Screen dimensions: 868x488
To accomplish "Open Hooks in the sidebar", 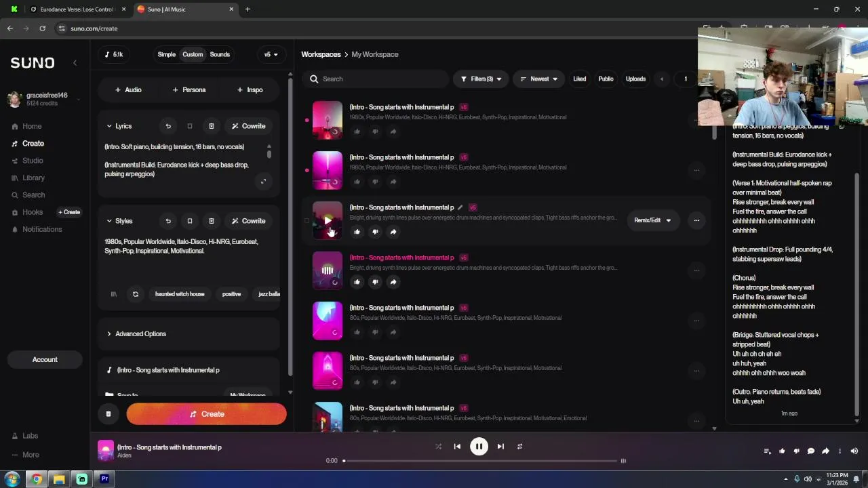I will coord(27,212).
